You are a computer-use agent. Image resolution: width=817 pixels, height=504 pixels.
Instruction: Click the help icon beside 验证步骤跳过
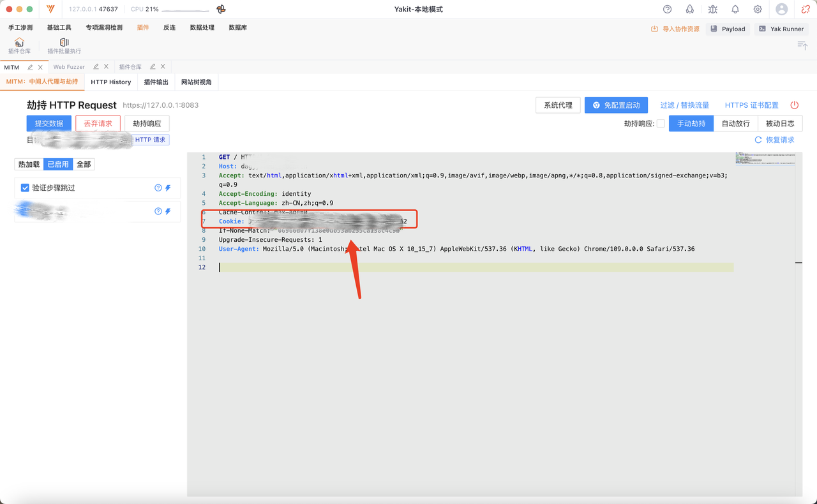[x=158, y=188]
